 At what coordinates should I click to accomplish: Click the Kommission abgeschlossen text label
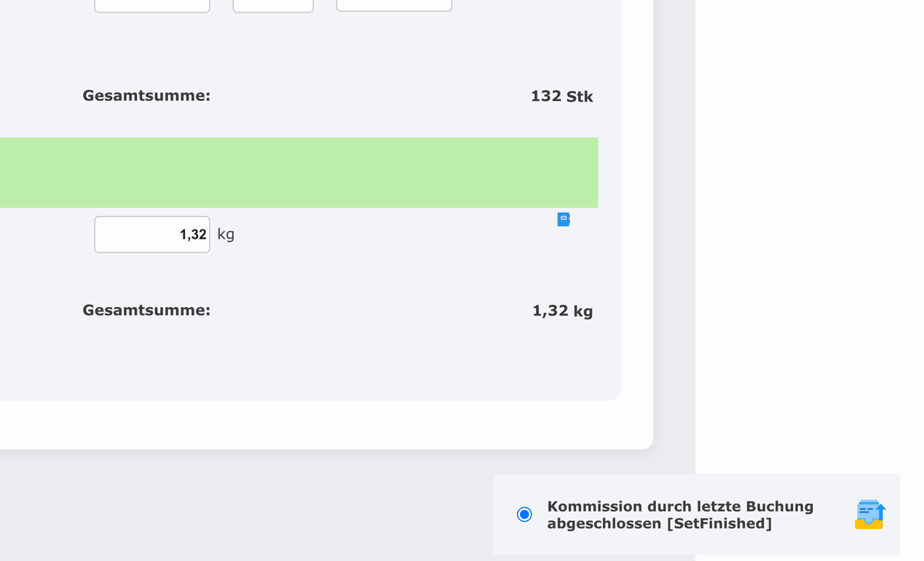click(680, 514)
